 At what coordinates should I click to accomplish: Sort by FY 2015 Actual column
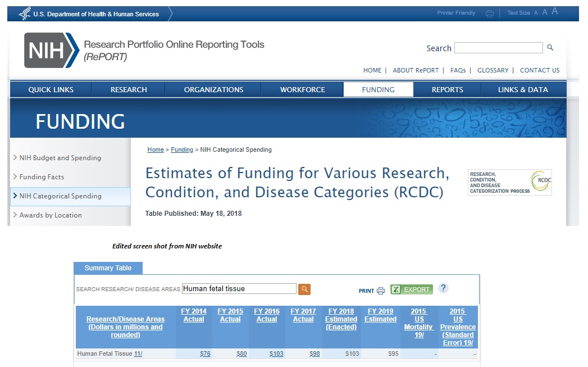(230, 315)
